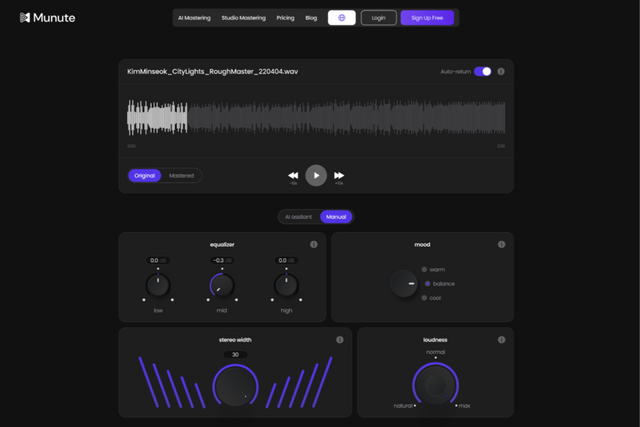Show equalizer info tooltip icon
This screenshot has width=640, height=427.
[x=314, y=244]
